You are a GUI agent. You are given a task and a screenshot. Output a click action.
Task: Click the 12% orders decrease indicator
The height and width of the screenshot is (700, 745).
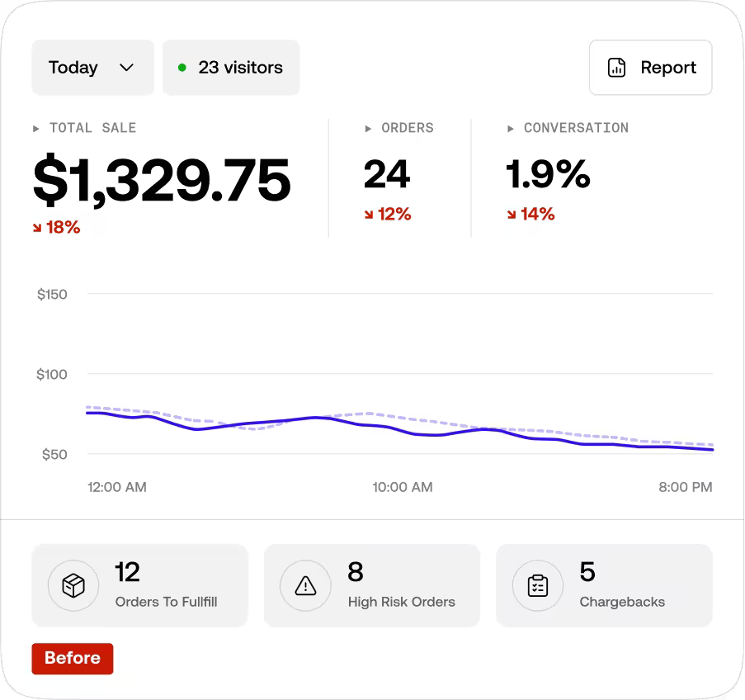(x=388, y=214)
